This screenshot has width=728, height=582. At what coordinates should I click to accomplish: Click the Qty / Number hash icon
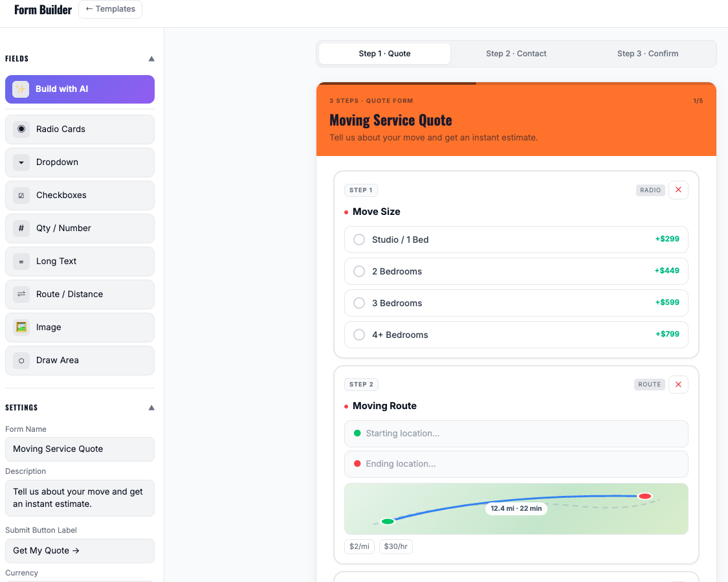point(21,228)
